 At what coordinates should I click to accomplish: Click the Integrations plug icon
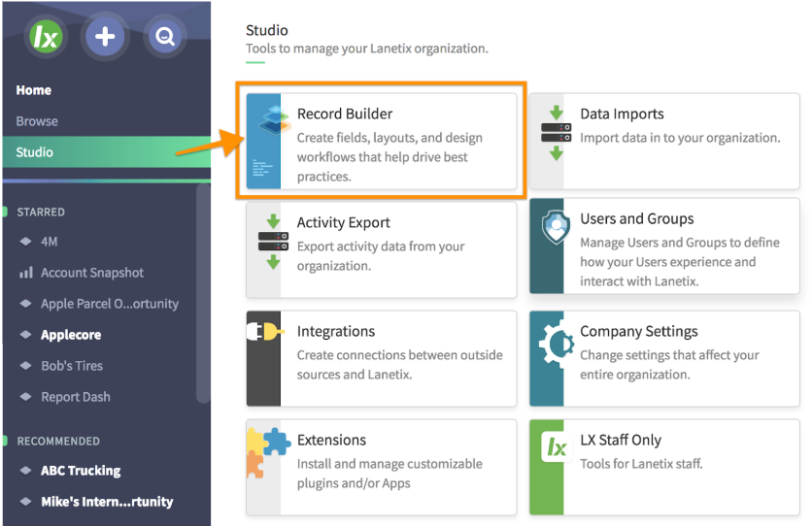coord(265,332)
